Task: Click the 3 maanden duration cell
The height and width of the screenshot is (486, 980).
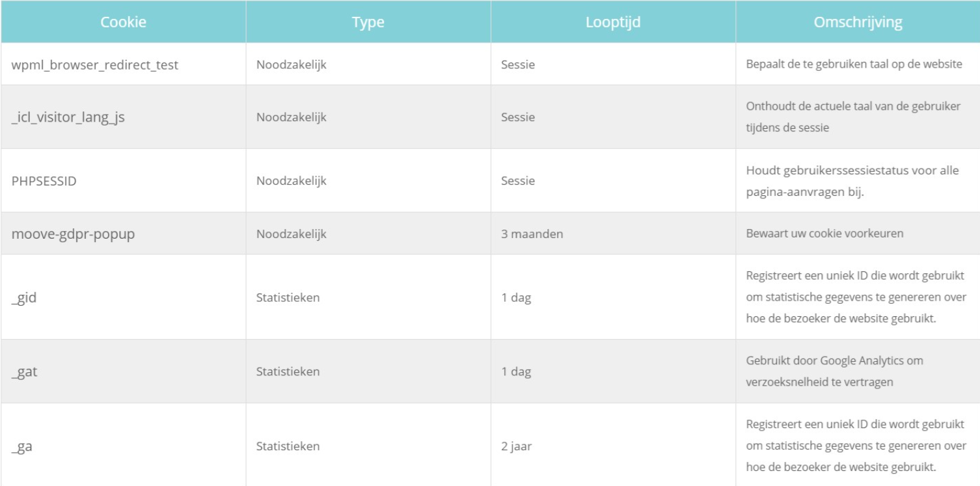Action: pyautogui.click(x=532, y=234)
